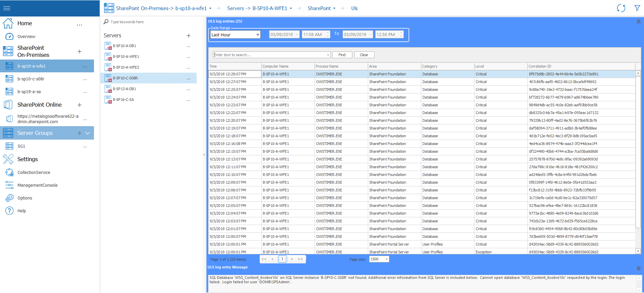Open the start date 03/09/2019 dropdown

297,34
